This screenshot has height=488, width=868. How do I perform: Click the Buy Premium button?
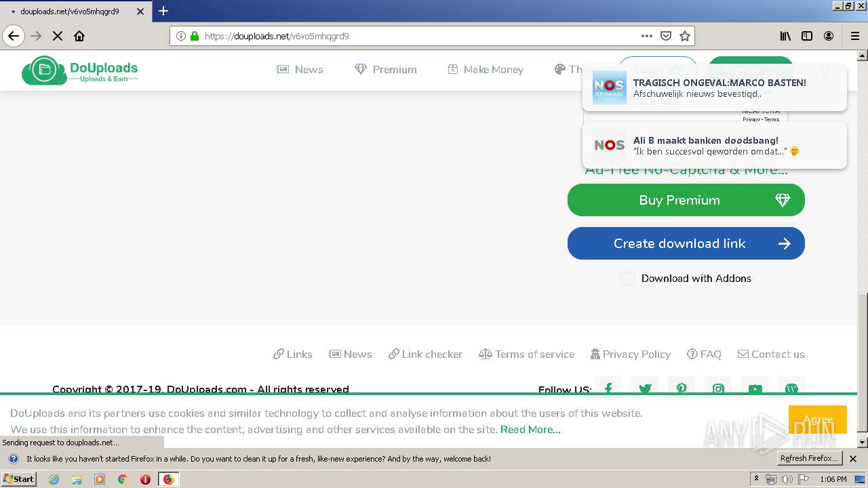(686, 200)
